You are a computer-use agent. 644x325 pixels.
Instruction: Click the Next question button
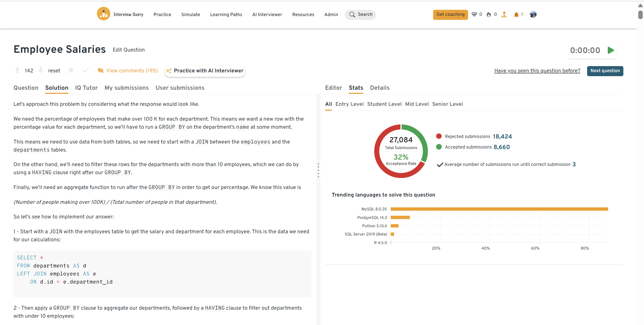605,71
